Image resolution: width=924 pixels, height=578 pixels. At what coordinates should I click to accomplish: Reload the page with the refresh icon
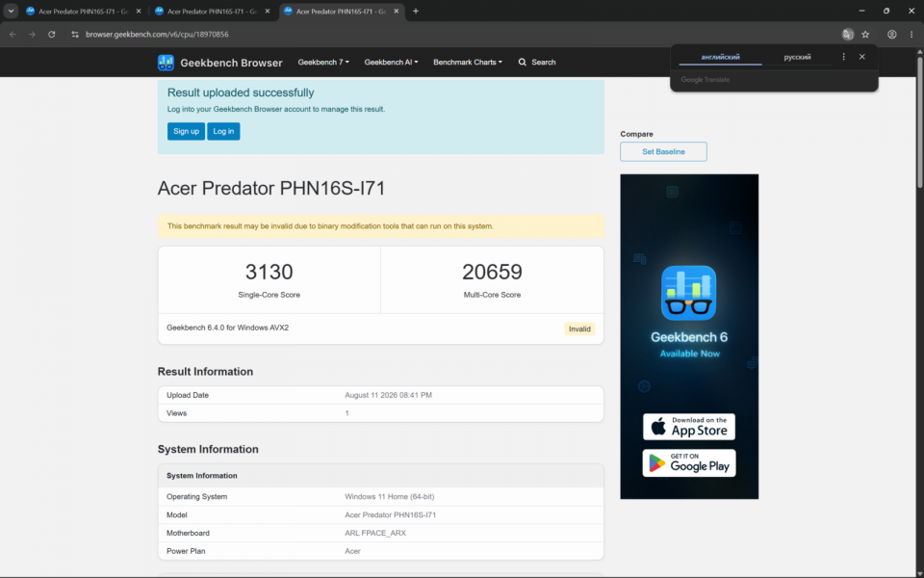(x=52, y=35)
